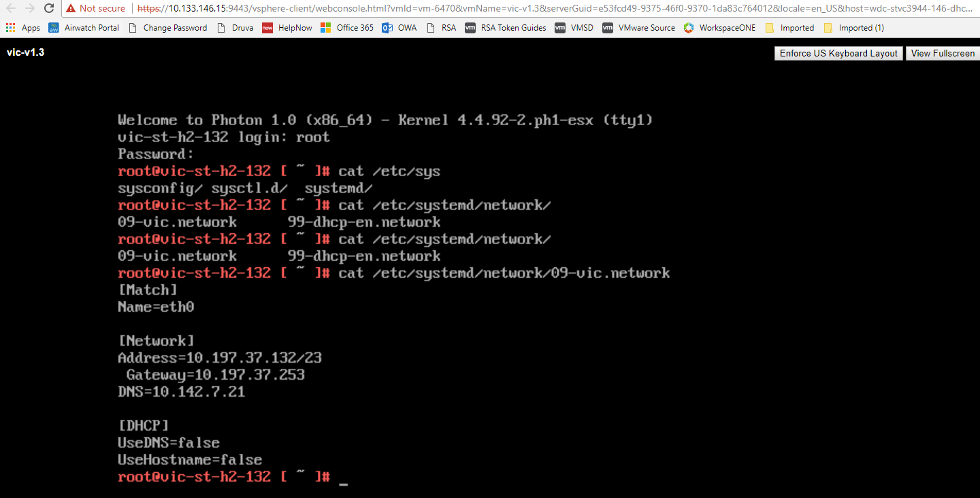This screenshot has width=980, height=498.
Task: Click the browser Back arrow
Action: tap(11, 8)
